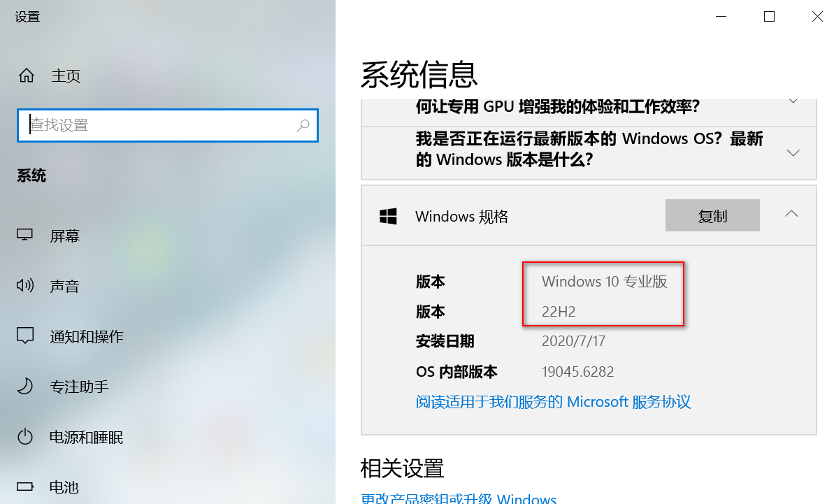Click the Home house icon

click(x=26, y=75)
